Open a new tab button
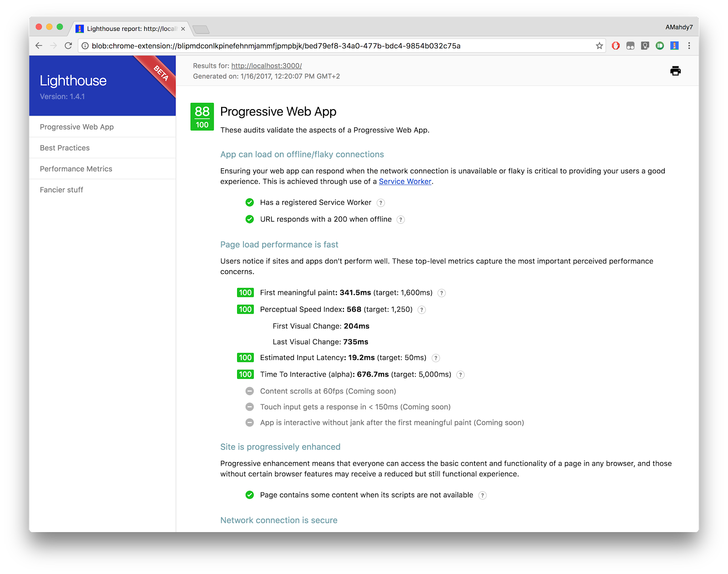728x574 pixels. [x=201, y=30]
